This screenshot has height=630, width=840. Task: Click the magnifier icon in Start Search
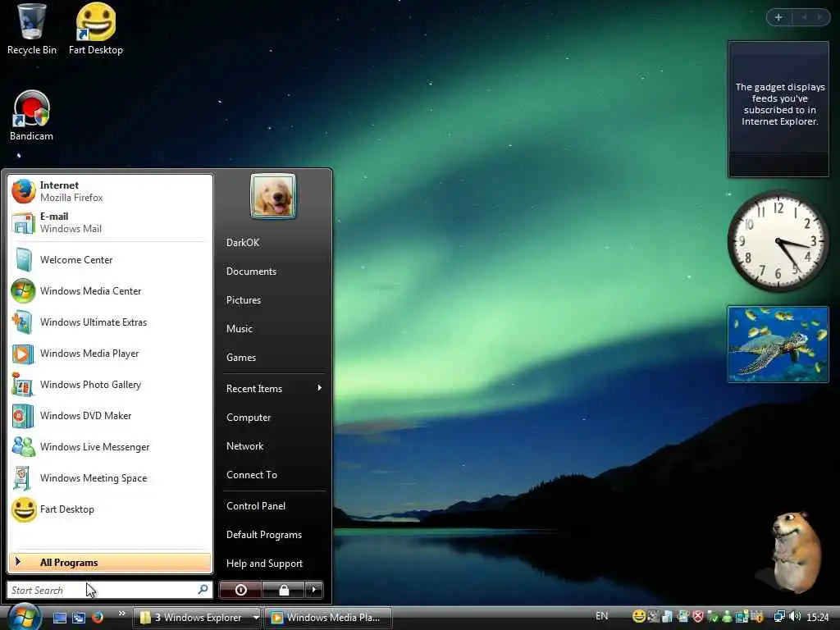point(203,589)
